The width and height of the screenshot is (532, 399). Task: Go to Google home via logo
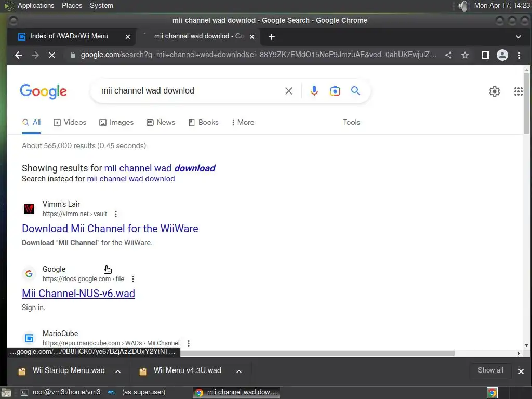[x=44, y=91]
